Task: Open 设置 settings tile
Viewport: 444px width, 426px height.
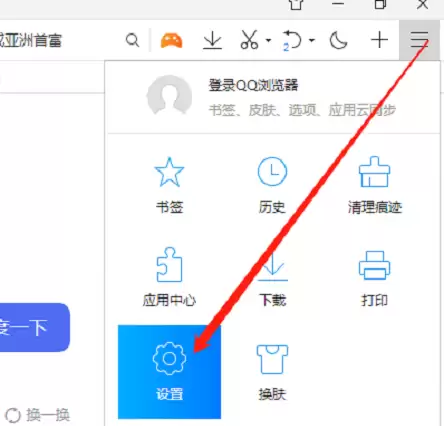Action: click(x=169, y=372)
